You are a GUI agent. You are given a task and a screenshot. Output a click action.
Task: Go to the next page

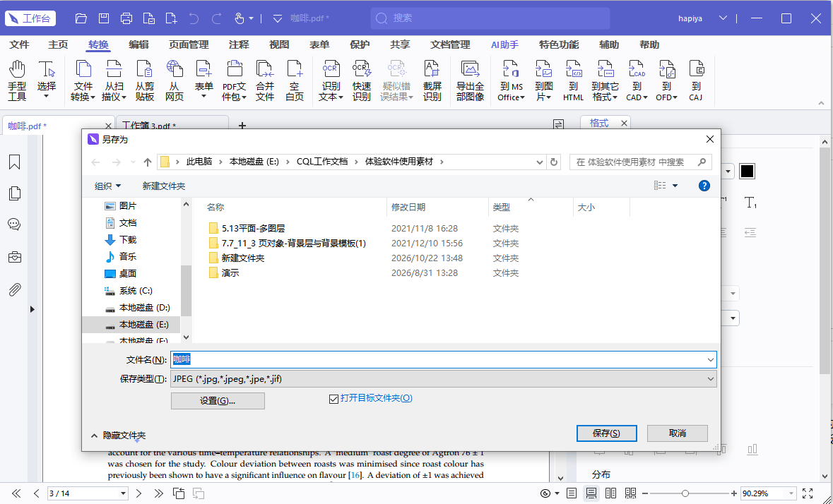point(138,493)
